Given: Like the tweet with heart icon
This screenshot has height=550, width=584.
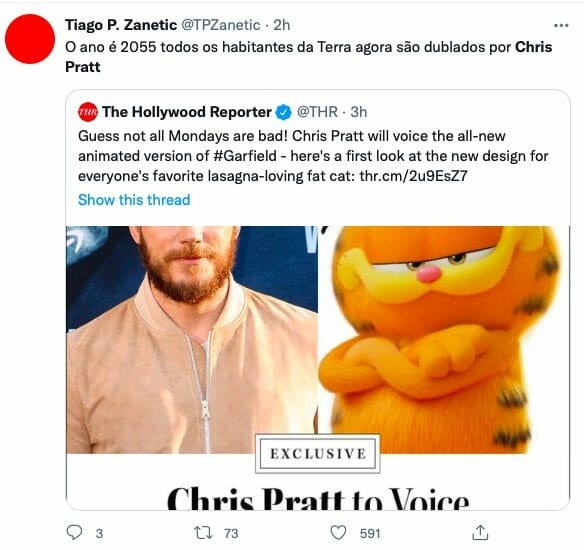Looking at the screenshot, I should coord(338,532).
